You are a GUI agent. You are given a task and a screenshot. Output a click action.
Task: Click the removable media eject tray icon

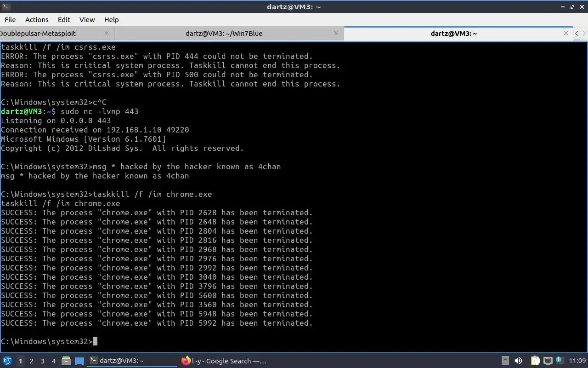pos(505,361)
